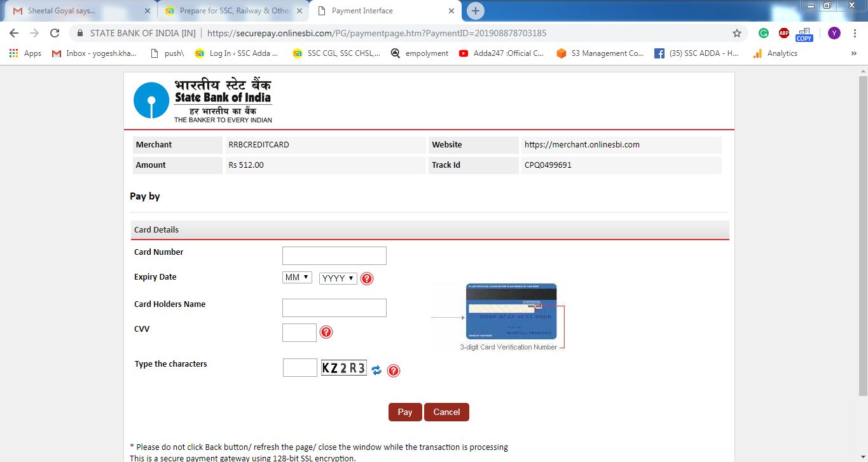Image resolution: width=868 pixels, height=462 pixels.
Task: Click the browser Forward arrow
Action: click(34, 33)
